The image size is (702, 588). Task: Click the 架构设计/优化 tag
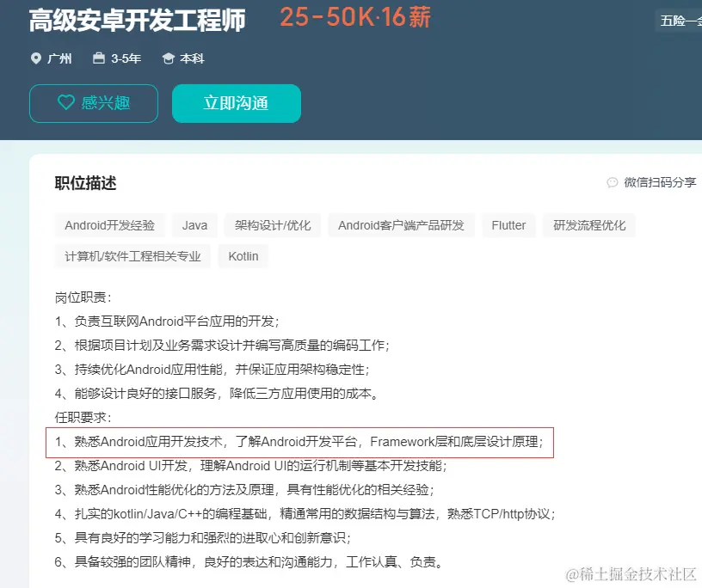click(273, 224)
